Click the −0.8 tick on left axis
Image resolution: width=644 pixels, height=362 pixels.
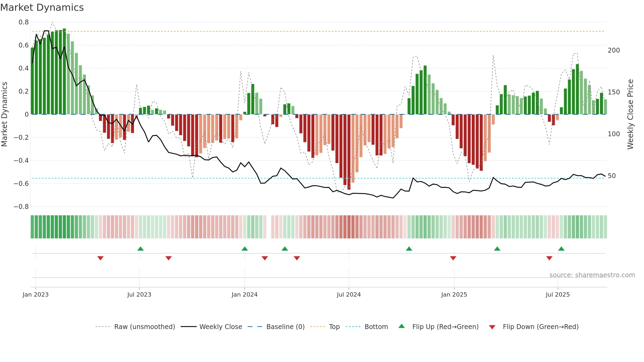(21, 207)
